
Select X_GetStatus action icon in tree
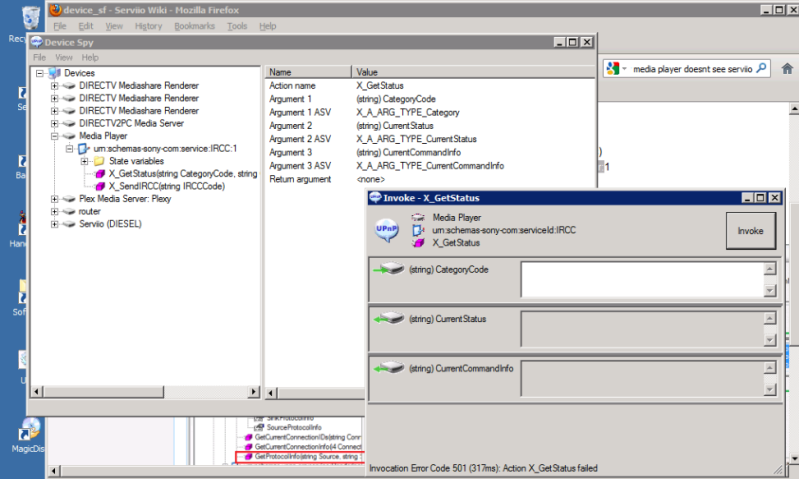click(x=100, y=174)
